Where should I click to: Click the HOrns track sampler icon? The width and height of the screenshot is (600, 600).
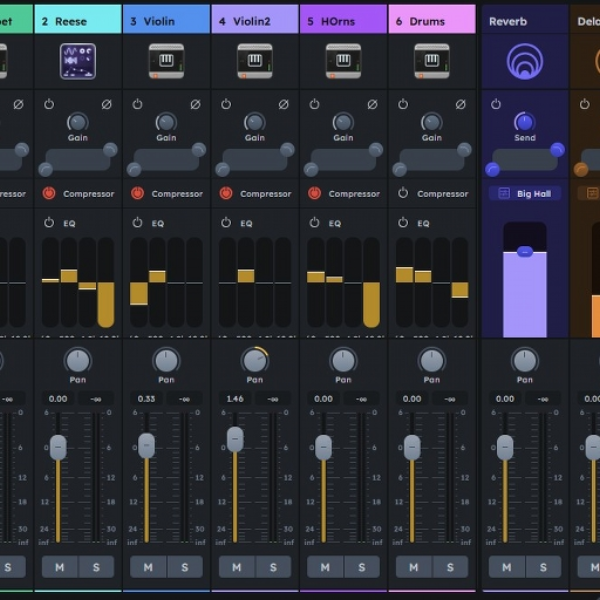(343, 61)
